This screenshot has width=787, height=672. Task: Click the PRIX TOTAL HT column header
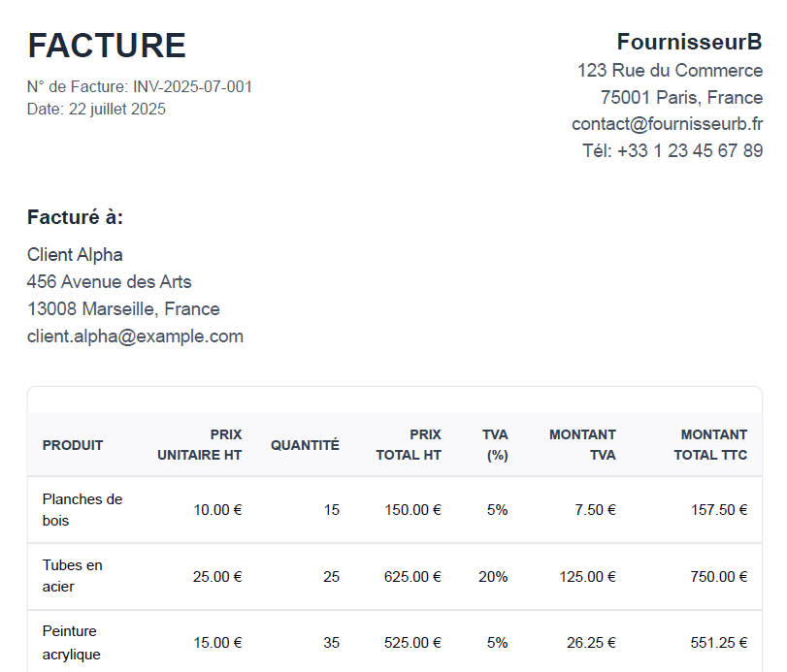(x=409, y=445)
